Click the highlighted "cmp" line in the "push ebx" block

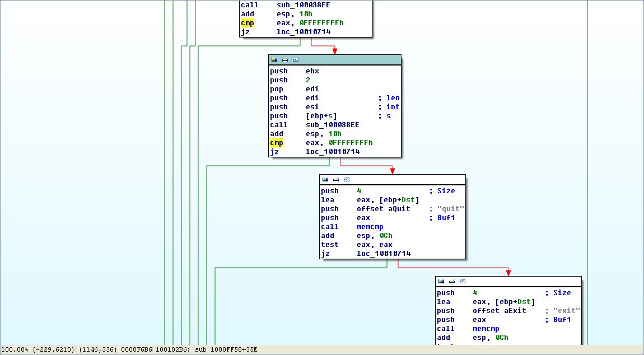pos(321,143)
